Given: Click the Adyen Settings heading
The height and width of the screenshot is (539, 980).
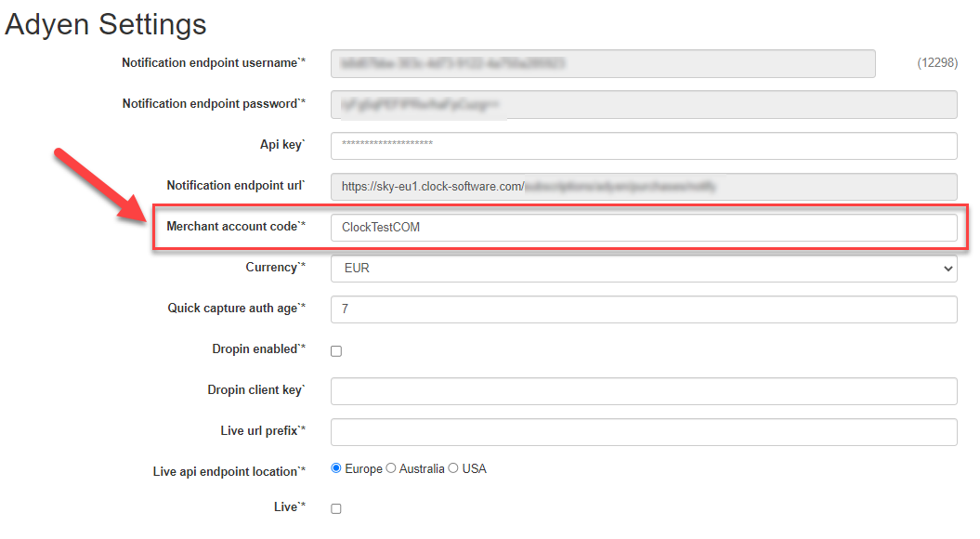Looking at the screenshot, I should point(104,24).
